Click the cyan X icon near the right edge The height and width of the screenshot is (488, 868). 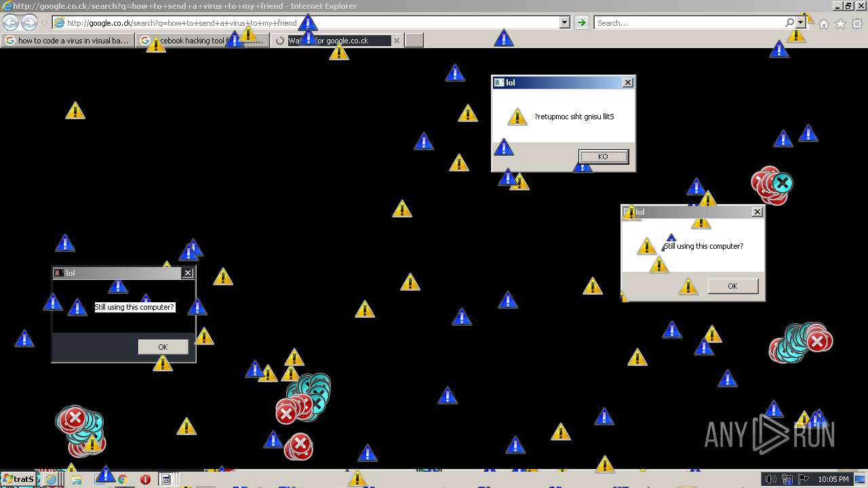pyautogui.click(x=782, y=182)
